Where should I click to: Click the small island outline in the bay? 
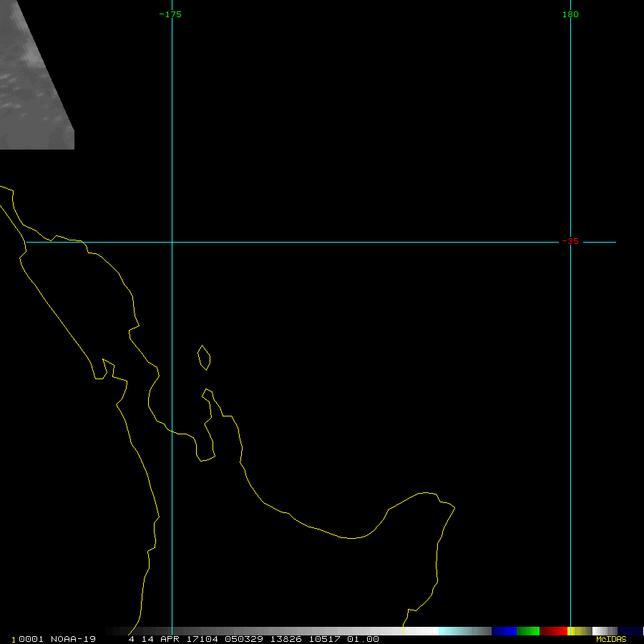(204, 358)
